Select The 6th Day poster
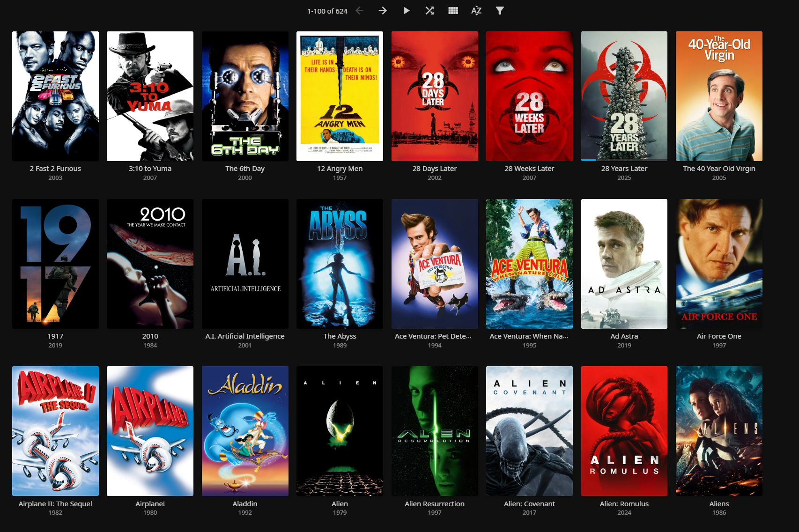 click(245, 96)
